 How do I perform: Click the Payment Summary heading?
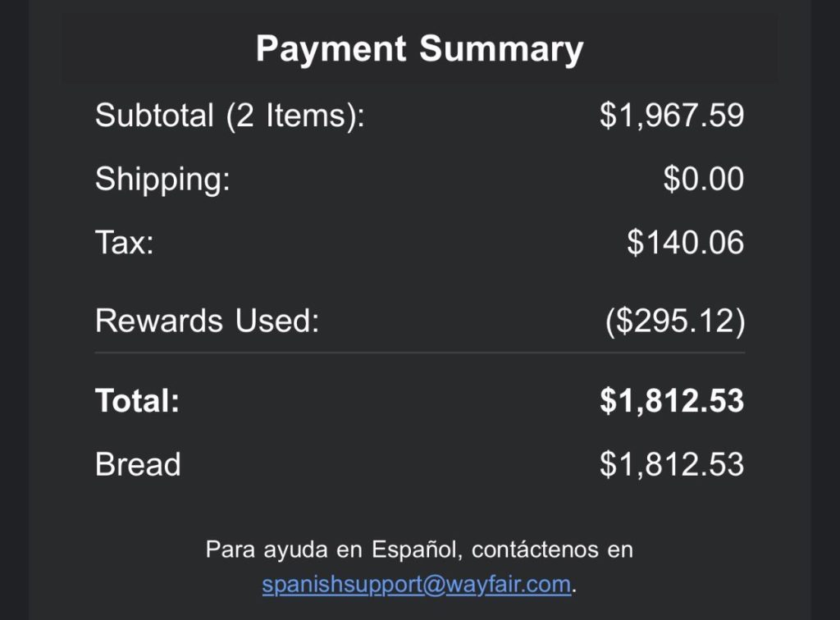click(419, 49)
